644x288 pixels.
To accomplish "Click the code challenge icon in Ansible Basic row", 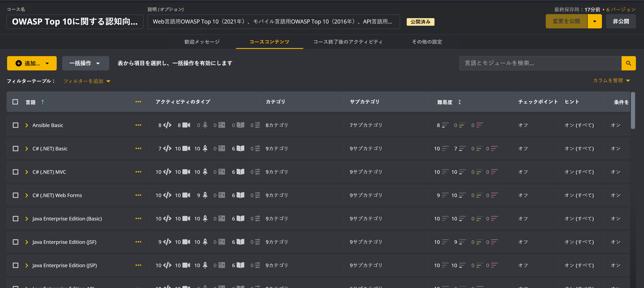I will coord(167,125).
